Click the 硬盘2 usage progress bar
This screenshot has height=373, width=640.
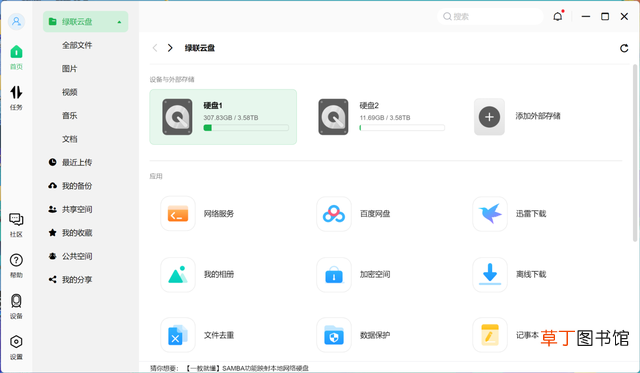[x=402, y=128]
